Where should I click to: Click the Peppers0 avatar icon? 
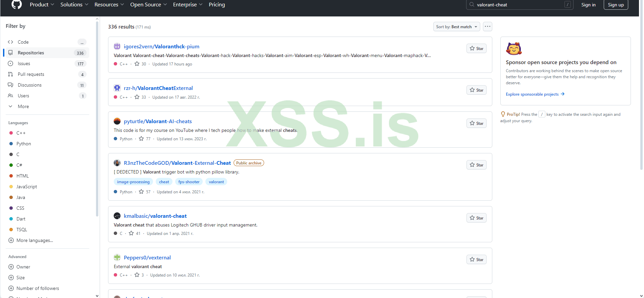117,257
